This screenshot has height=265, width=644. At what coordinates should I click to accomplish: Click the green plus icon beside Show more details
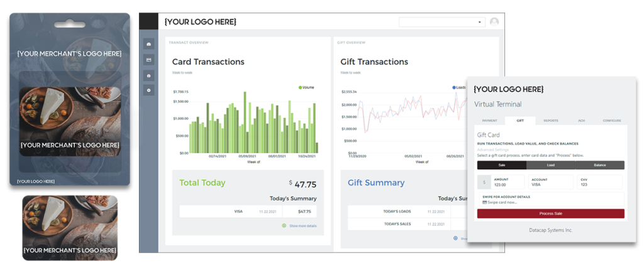pos(284,225)
